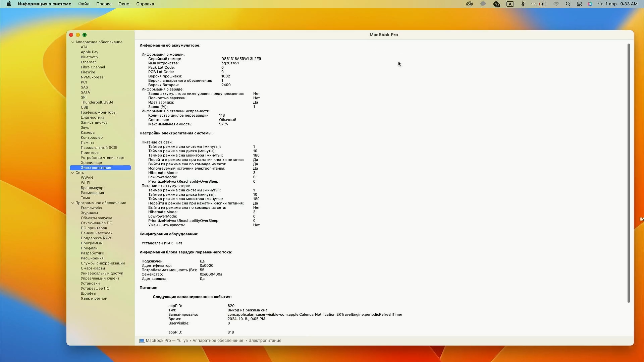The height and width of the screenshot is (362, 644).
Task: Click the scheduled time 2024. 10. 8., 9:05 PM
Action: (246, 319)
